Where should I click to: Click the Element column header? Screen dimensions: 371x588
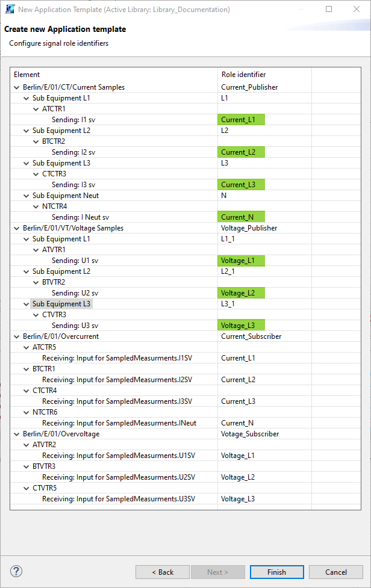[114, 75]
